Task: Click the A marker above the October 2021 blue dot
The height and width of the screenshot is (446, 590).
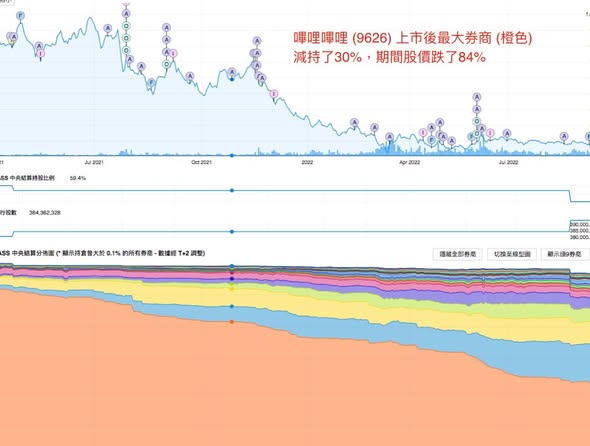Action: [232, 72]
